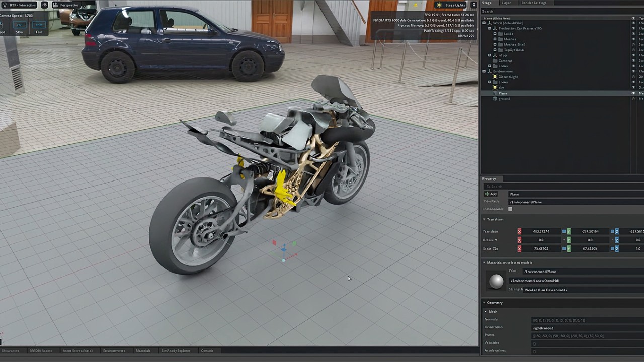Open the SimReady Explorer tab
The image size is (644, 362).
pyautogui.click(x=176, y=350)
